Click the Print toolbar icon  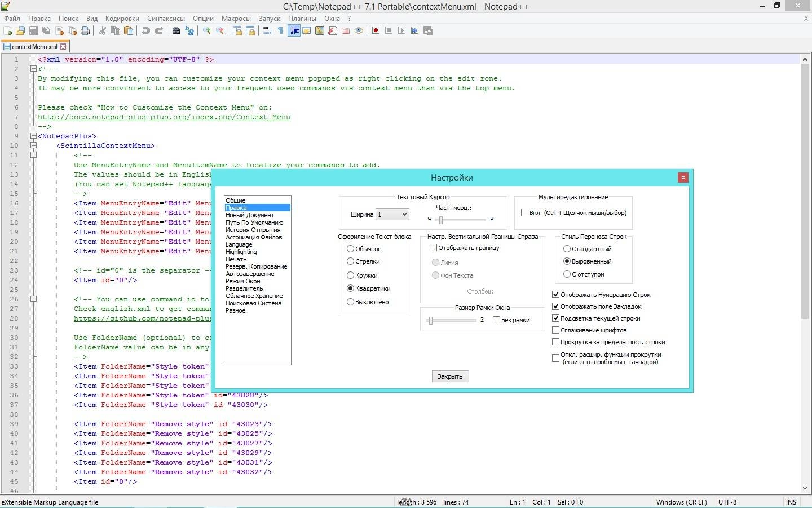pos(85,30)
